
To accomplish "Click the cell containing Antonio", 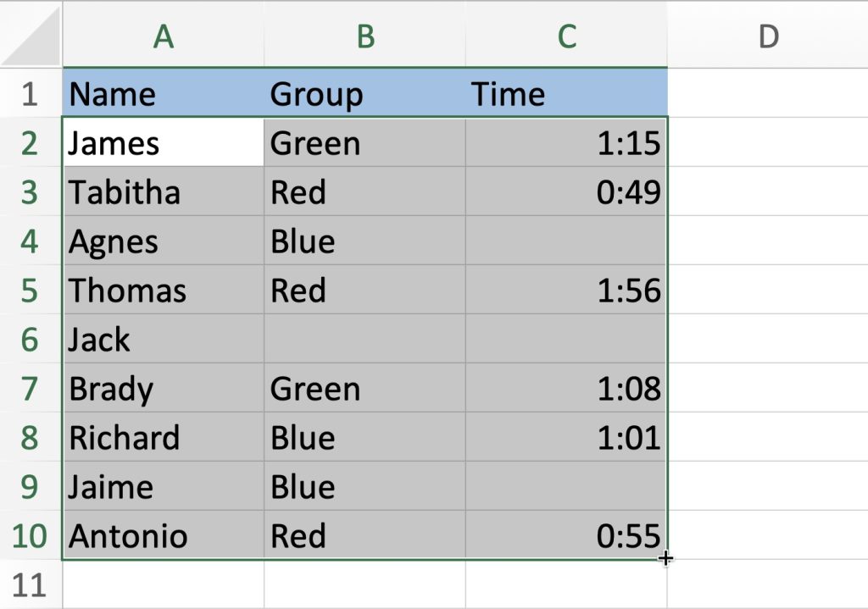I will pyautogui.click(x=163, y=535).
